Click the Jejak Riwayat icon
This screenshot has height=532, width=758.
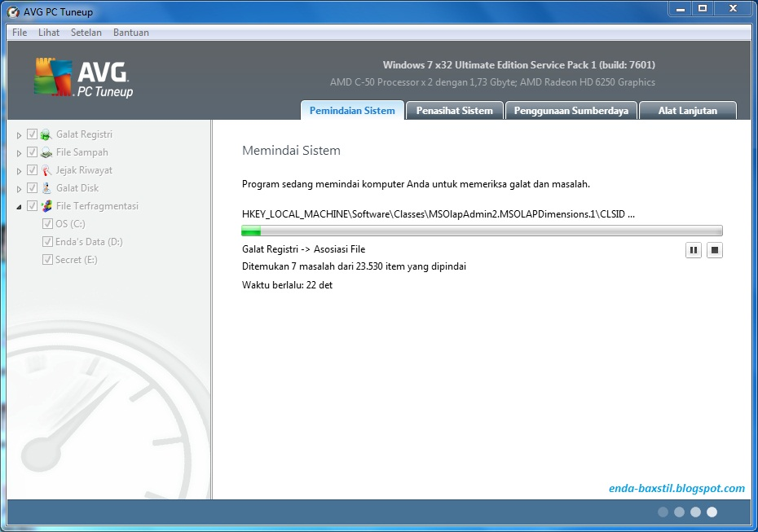point(46,170)
